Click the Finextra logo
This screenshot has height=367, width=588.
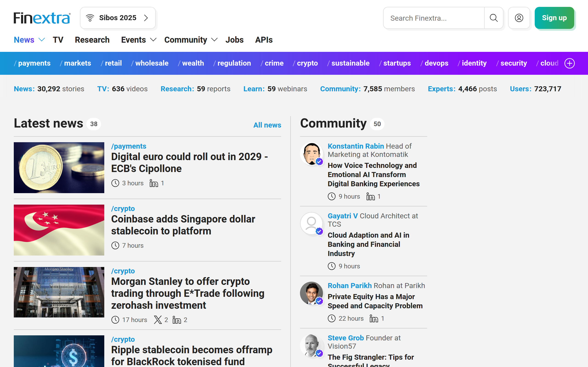[x=42, y=18]
